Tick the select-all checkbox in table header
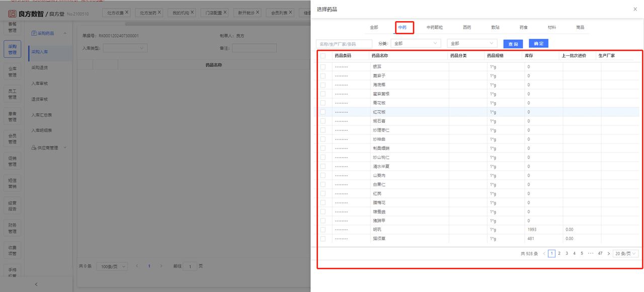The height and width of the screenshot is (292, 644). [323, 56]
